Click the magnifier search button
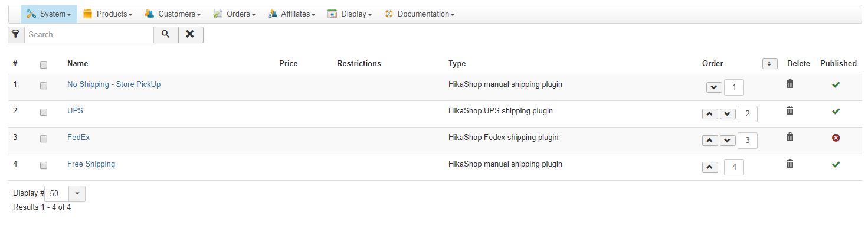Image resolution: width=868 pixels, height=231 pixels. [x=166, y=35]
